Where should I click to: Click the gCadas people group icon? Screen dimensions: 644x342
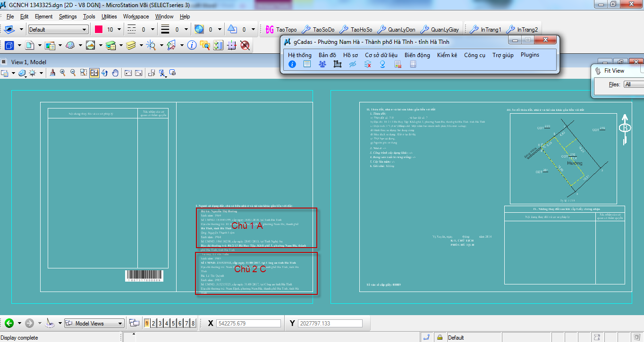(x=322, y=64)
